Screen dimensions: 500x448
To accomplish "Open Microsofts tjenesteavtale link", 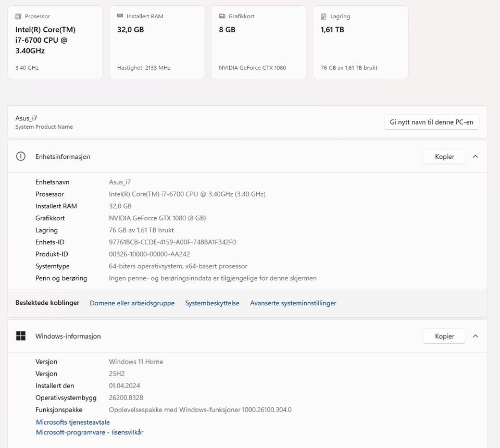I will point(73,422).
